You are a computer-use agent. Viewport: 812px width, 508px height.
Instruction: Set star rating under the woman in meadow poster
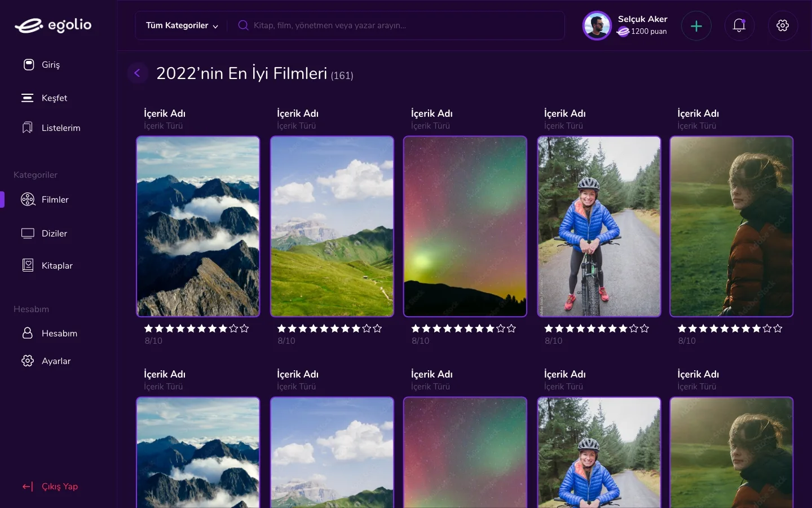pyautogui.click(x=730, y=329)
